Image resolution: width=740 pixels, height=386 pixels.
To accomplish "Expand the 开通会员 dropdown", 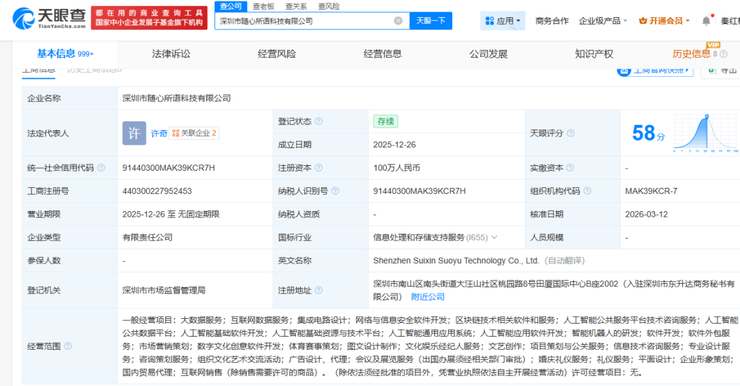I will [664, 21].
